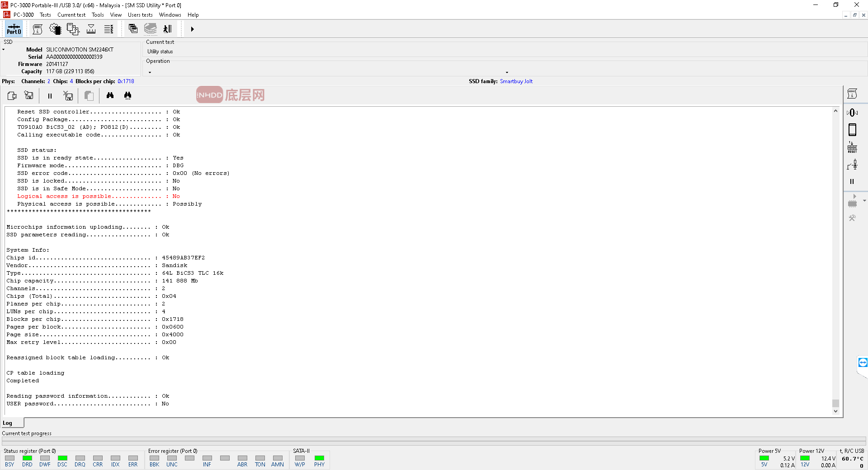Open the Tests menu
Viewport: 868px width, 470px height.
point(45,15)
